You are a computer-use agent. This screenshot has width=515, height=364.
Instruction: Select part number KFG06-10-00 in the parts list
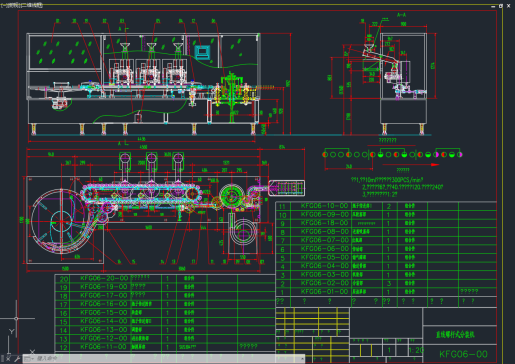tap(324, 206)
